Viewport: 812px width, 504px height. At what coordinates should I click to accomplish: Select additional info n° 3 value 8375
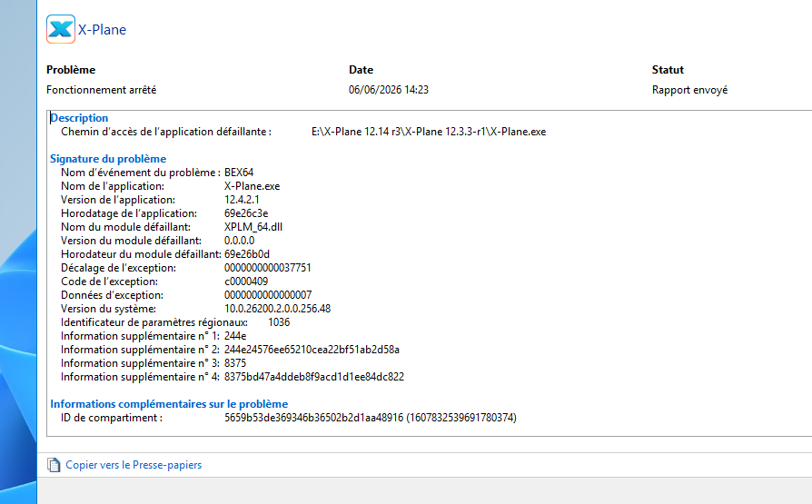click(235, 363)
